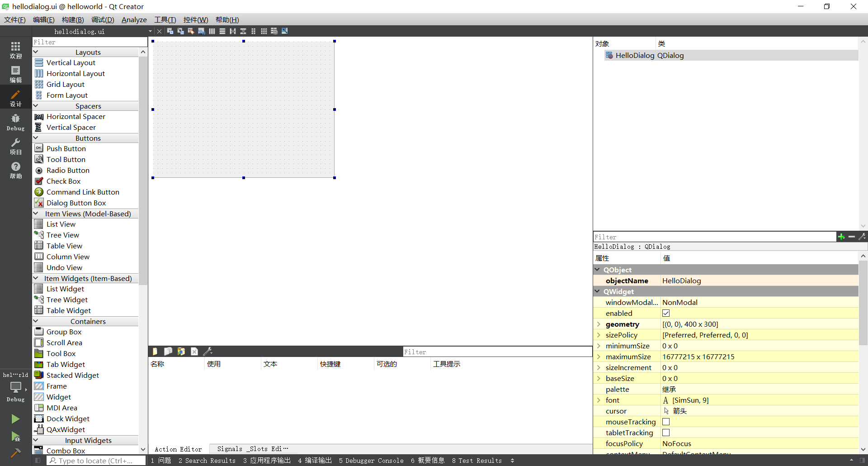
Task: Click the Adjust Size icon
Action: (x=285, y=31)
